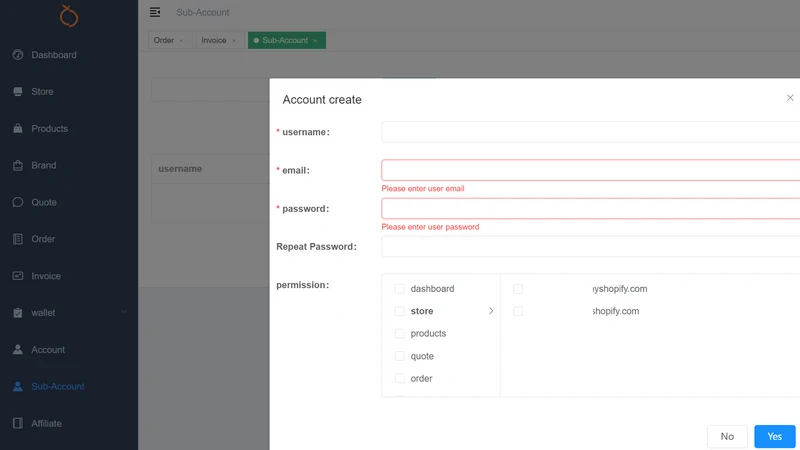Image resolution: width=800 pixels, height=450 pixels.
Task: Click the 'Please enter user password' error
Action: pos(431,227)
